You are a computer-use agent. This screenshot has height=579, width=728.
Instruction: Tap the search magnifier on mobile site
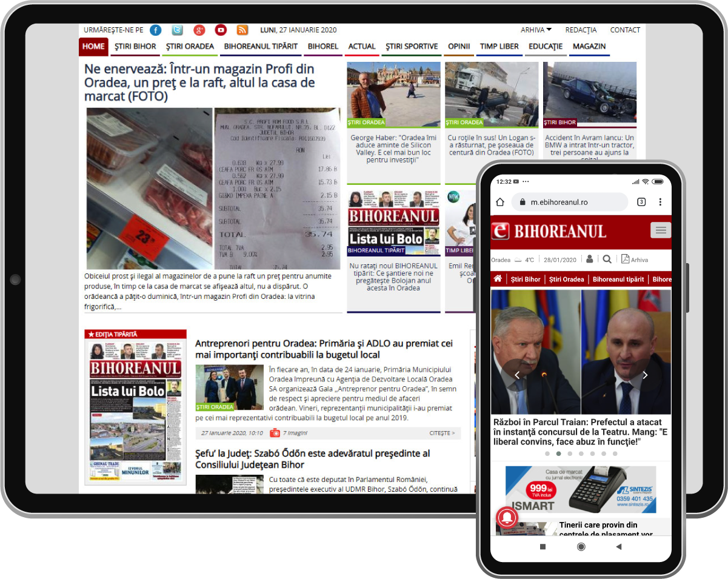click(x=607, y=259)
